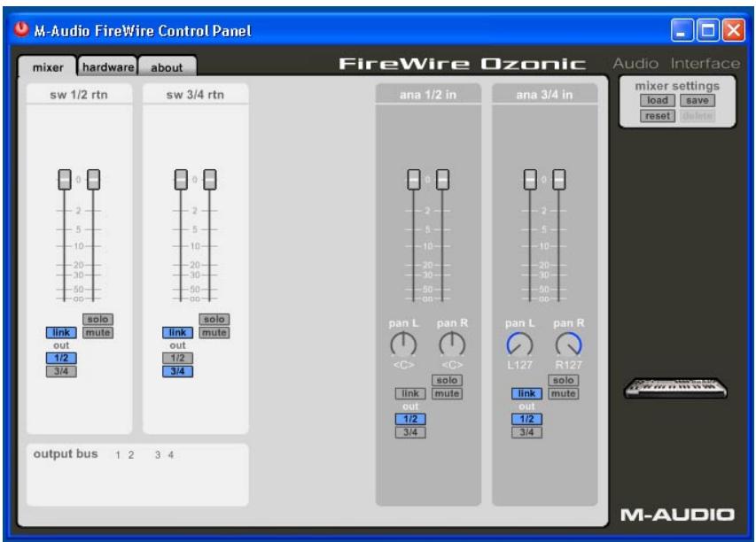The width and height of the screenshot is (756, 542).
Task: Click pan R knob on ana 1/2 in
Action: pyautogui.click(x=452, y=344)
